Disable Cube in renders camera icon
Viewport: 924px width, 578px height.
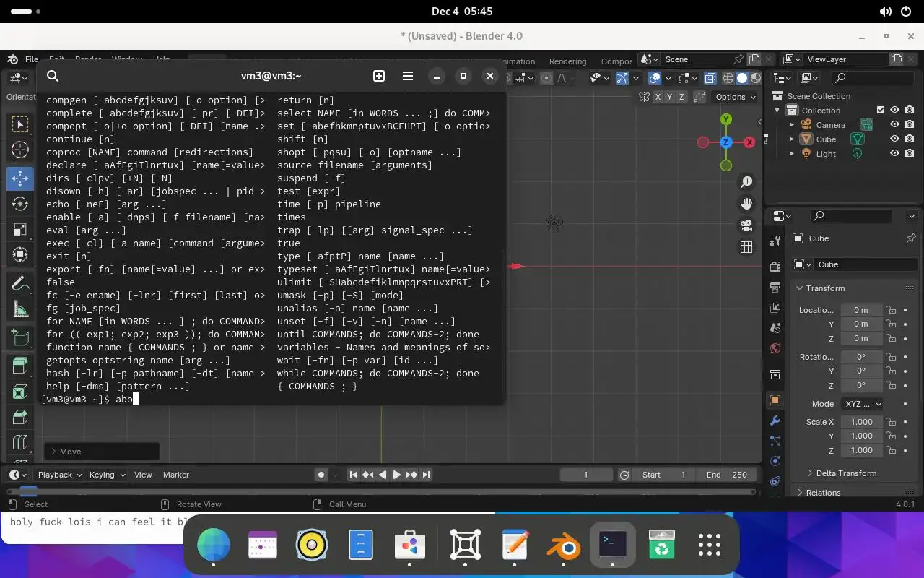click(909, 139)
